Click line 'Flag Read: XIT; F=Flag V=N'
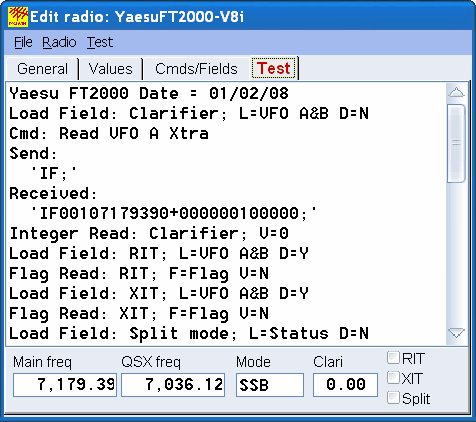 (x=139, y=314)
